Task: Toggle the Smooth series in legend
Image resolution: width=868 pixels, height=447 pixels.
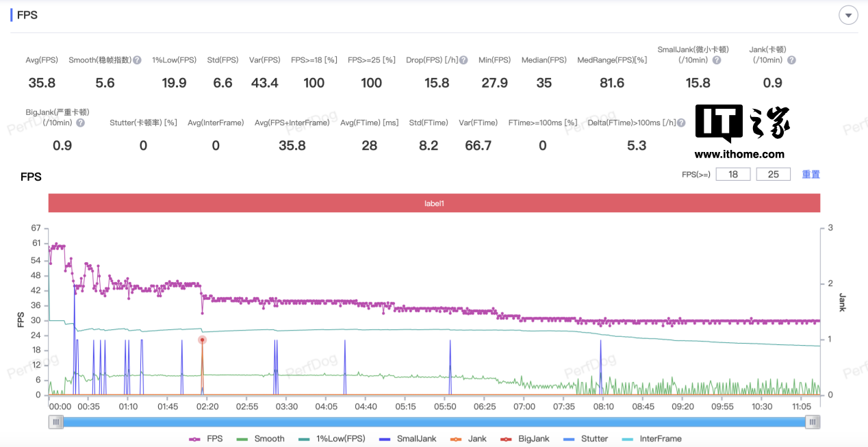Action: click(x=260, y=439)
